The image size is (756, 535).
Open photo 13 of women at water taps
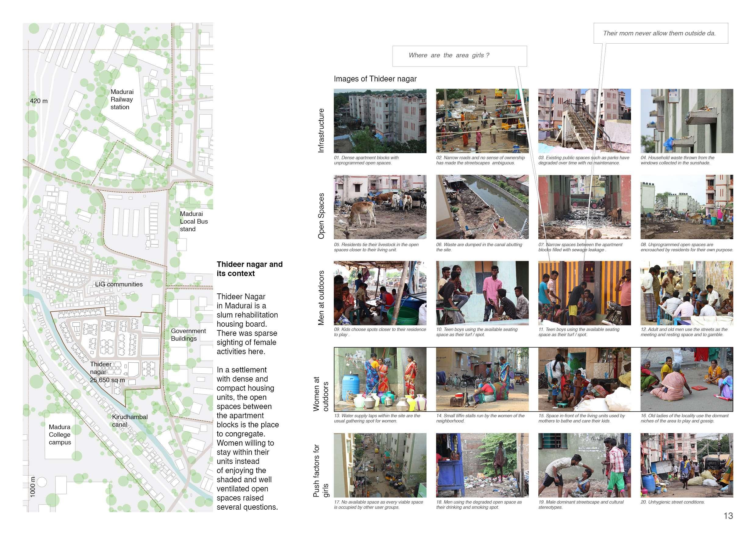(380, 379)
